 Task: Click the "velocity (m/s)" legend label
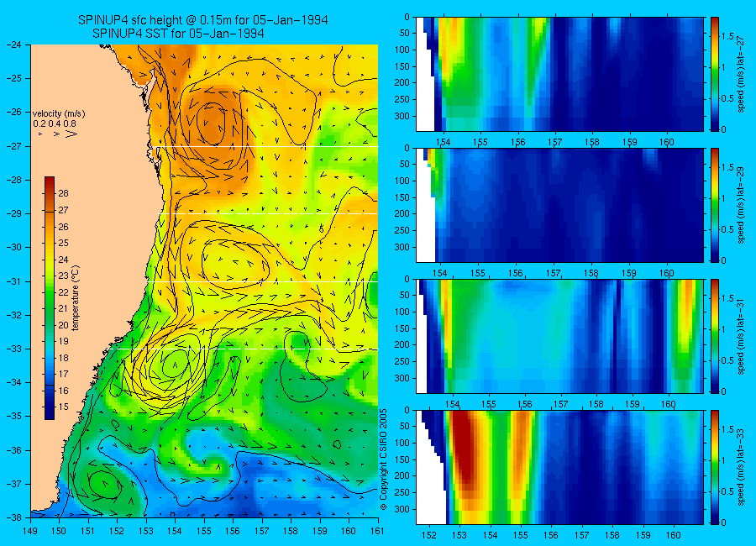(59, 114)
